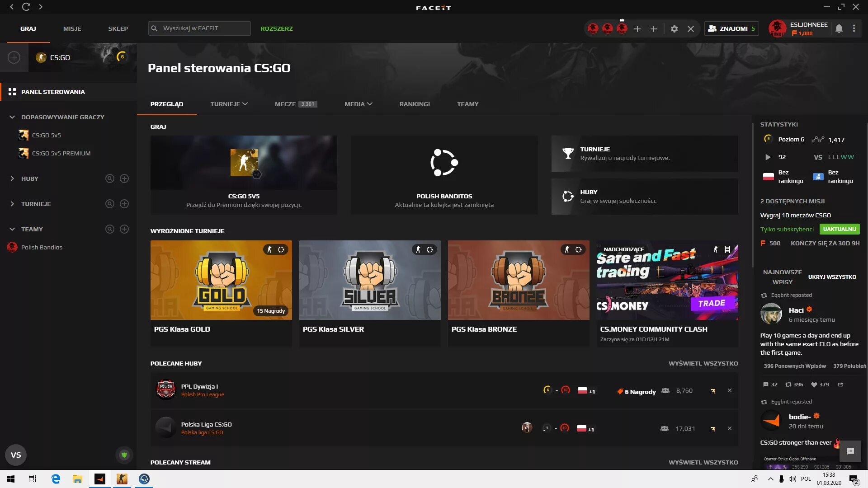Click the add game plus icon beside CS:GO

point(14,57)
